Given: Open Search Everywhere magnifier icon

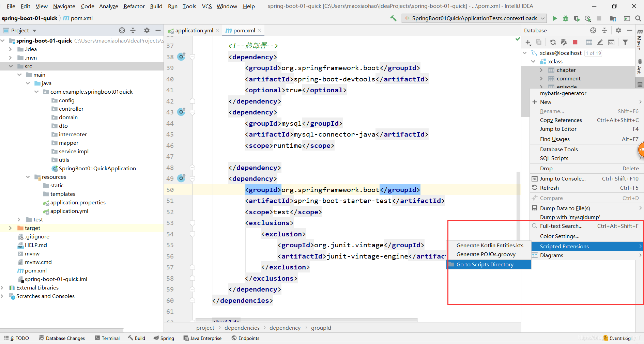Looking at the screenshot, I should tap(638, 18).
